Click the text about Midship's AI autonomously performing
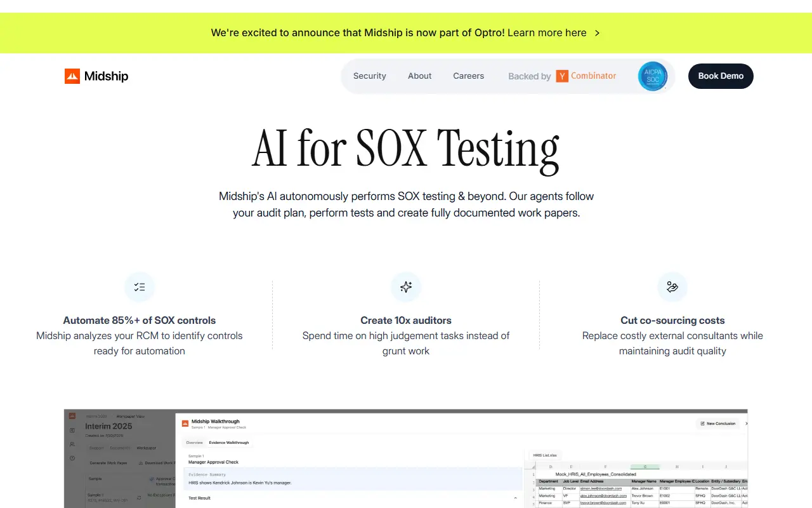 406,204
